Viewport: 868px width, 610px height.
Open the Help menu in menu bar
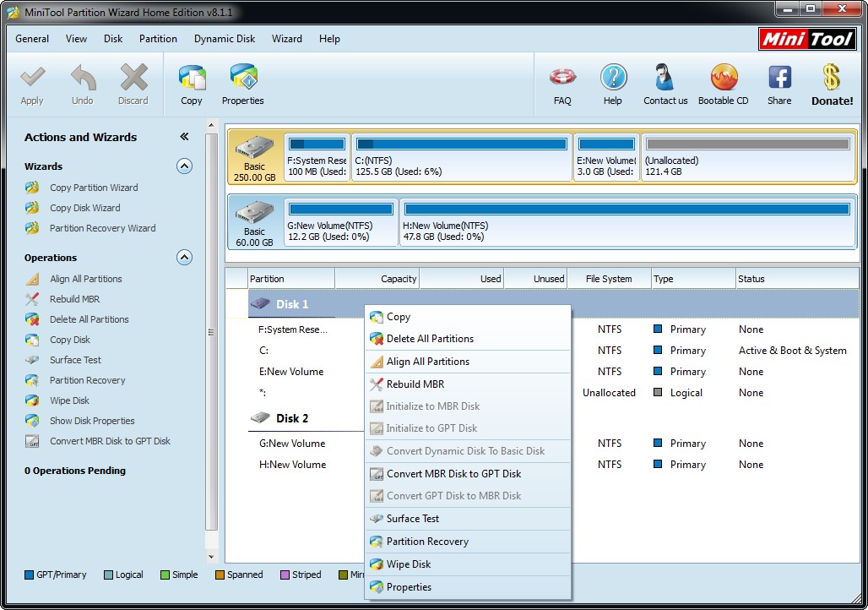click(329, 39)
